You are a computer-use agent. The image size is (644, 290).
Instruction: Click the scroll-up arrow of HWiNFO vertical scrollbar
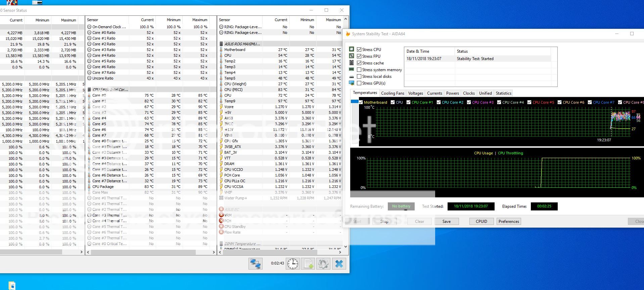(346, 19)
